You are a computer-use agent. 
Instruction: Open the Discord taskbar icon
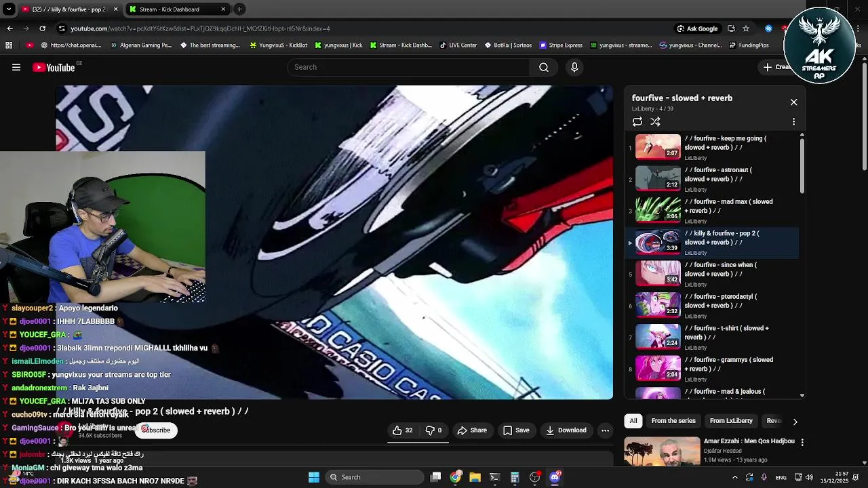[x=555, y=477]
